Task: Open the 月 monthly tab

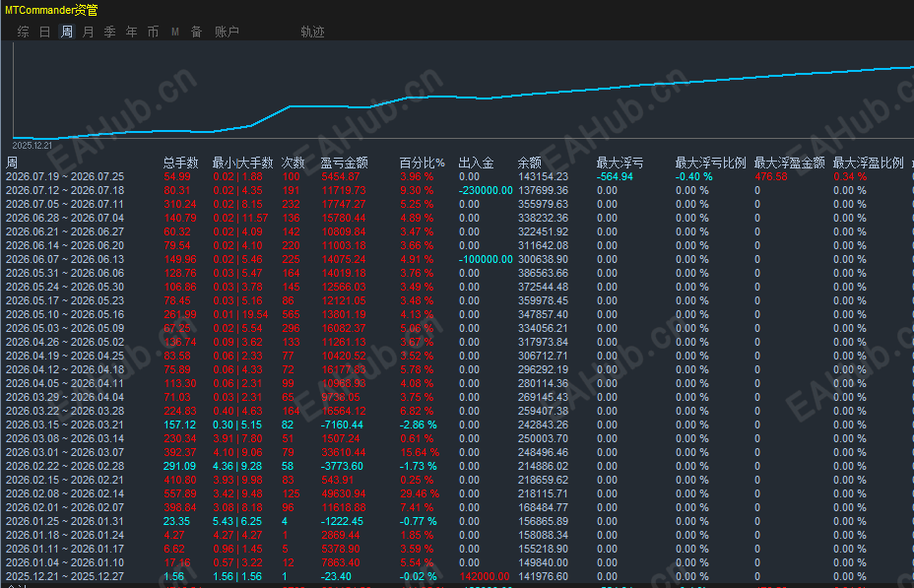Action: [88, 32]
